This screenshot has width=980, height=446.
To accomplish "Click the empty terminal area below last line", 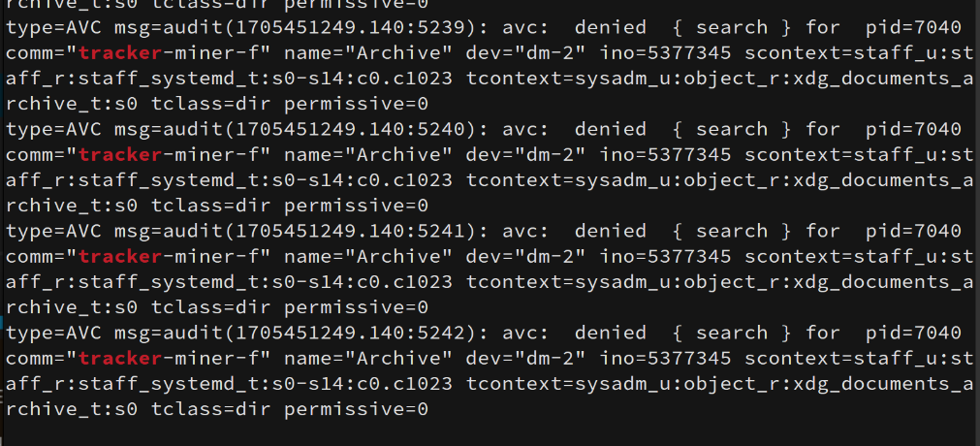I will [490, 434].
